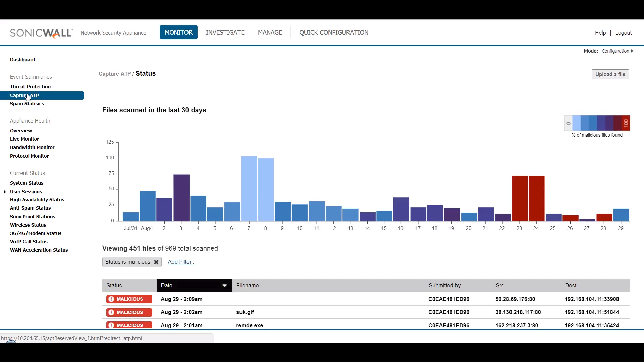644x362 pixels.
Task: Open Spam Statistics in the sidebar
Action: (x=27, y=104)
